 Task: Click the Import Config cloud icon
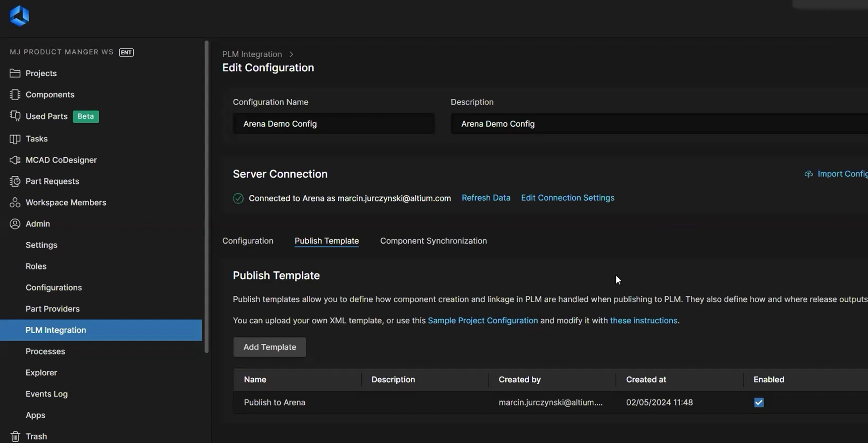(x=809, y=174)
